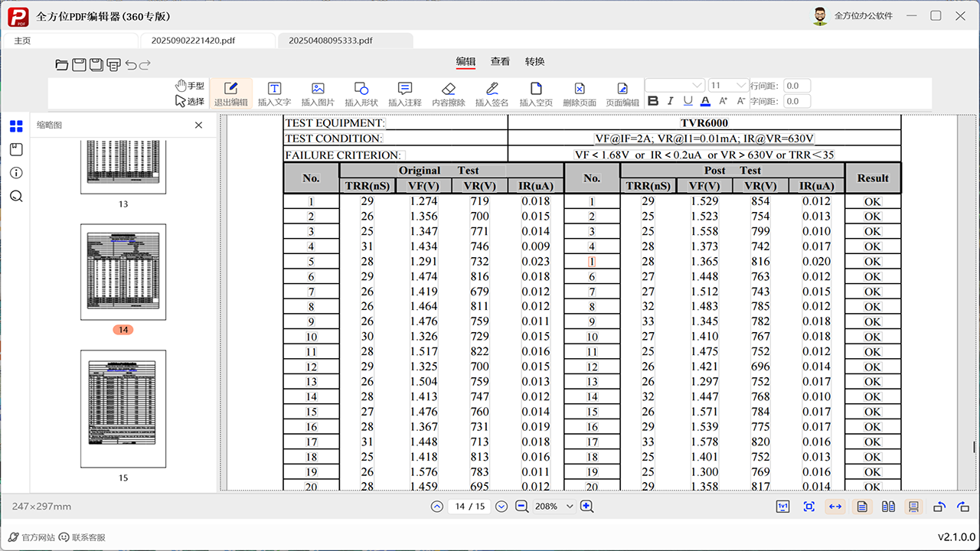
Task: Expand the 208% zoom level dropdown
Action: click(569, 507)
